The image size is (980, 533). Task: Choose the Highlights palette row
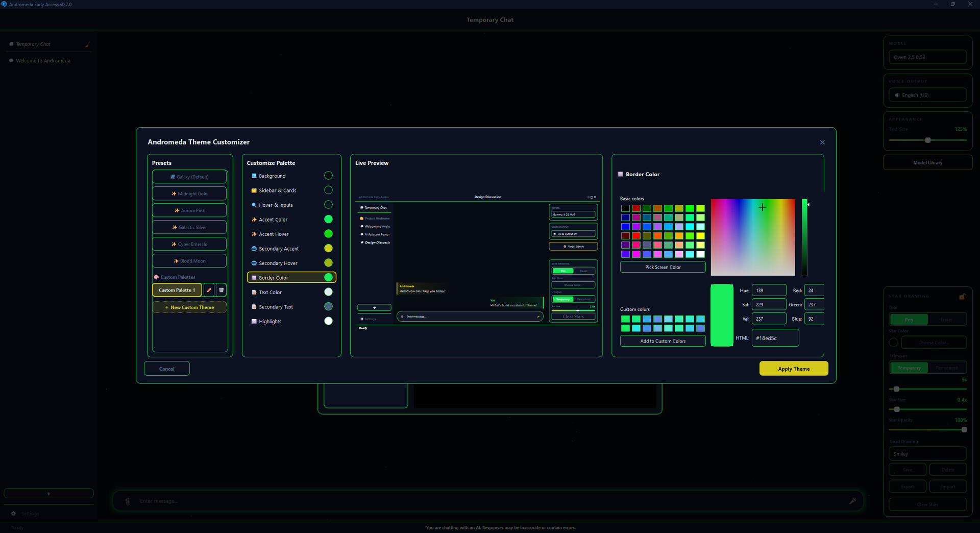pyautogui.click(x=291, y=321)
